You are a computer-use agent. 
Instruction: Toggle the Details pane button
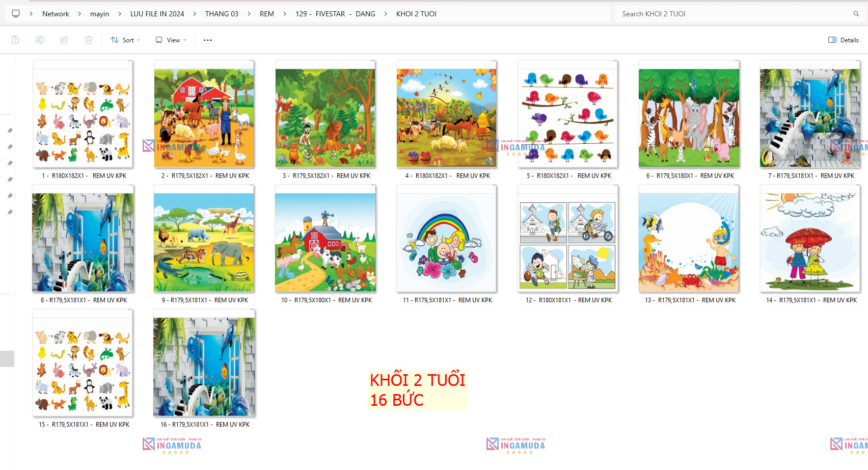click(x=844, y=40)
